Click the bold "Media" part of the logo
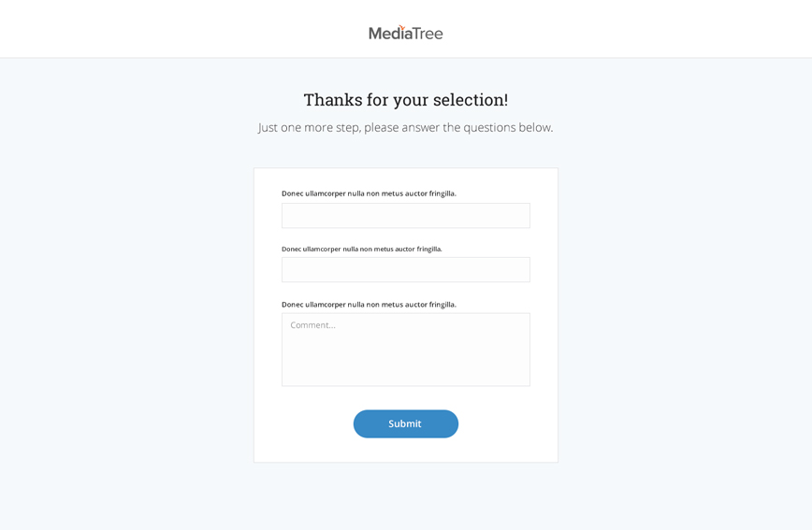The width and height of the screenshot is (812, 530). point(390,34)
